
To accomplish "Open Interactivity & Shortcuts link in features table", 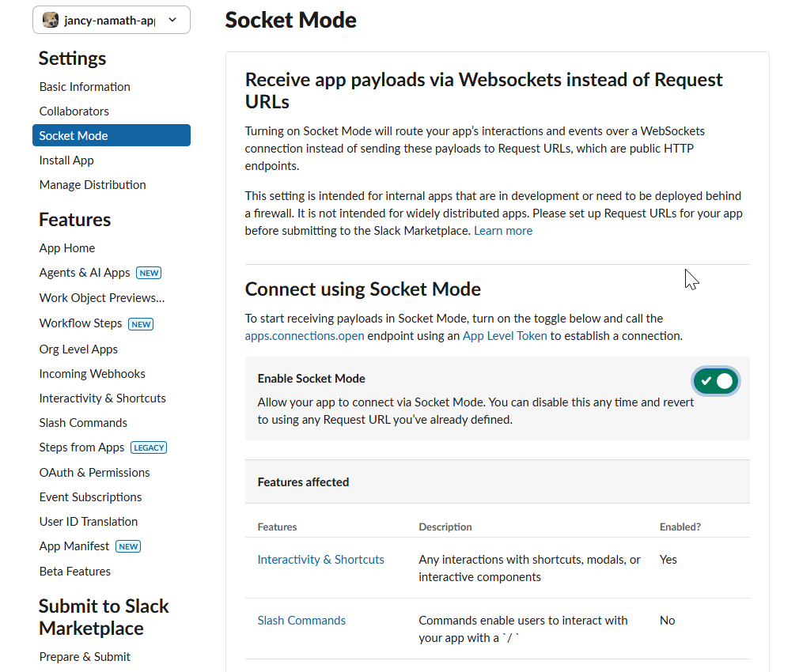I will [x=320, y=560].
